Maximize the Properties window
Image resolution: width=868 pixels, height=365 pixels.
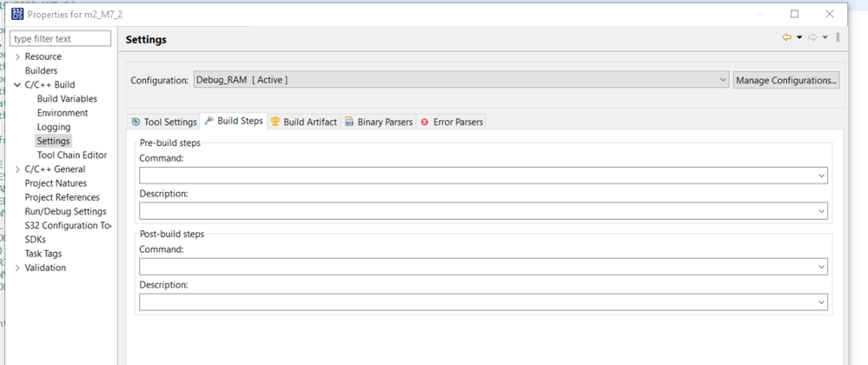[x=794, y=14]
